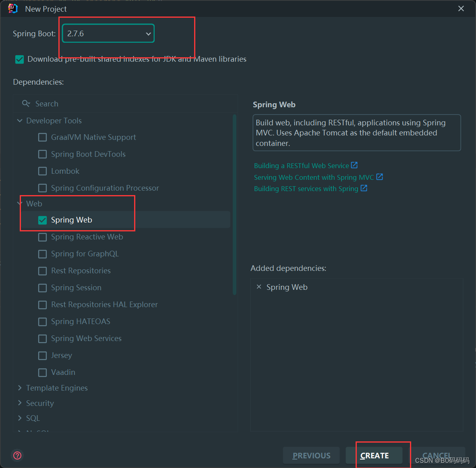Image resolution: width=476 pixels, height=468 pixels.
Task: Enable GraalVM Native Support
Action: (x=43, y=137)
